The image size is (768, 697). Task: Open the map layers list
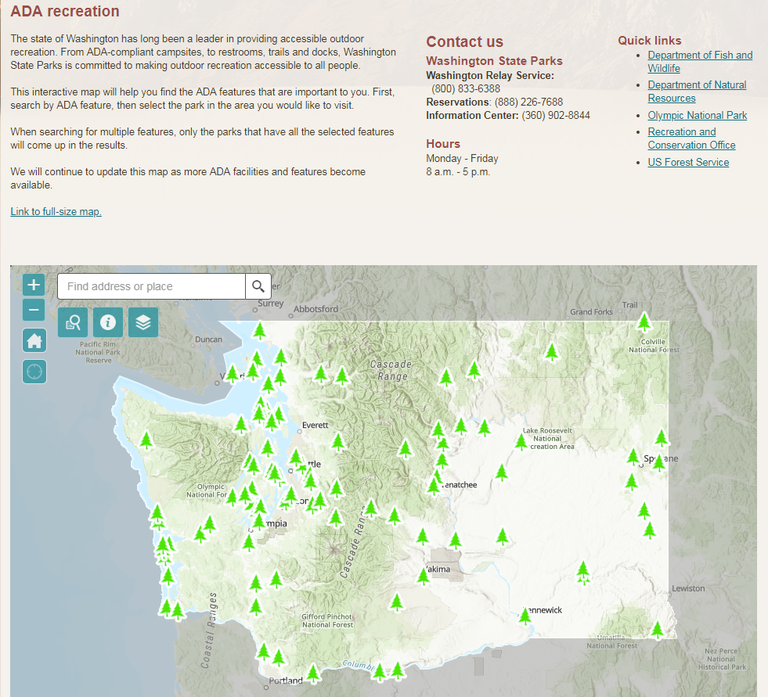143,322
